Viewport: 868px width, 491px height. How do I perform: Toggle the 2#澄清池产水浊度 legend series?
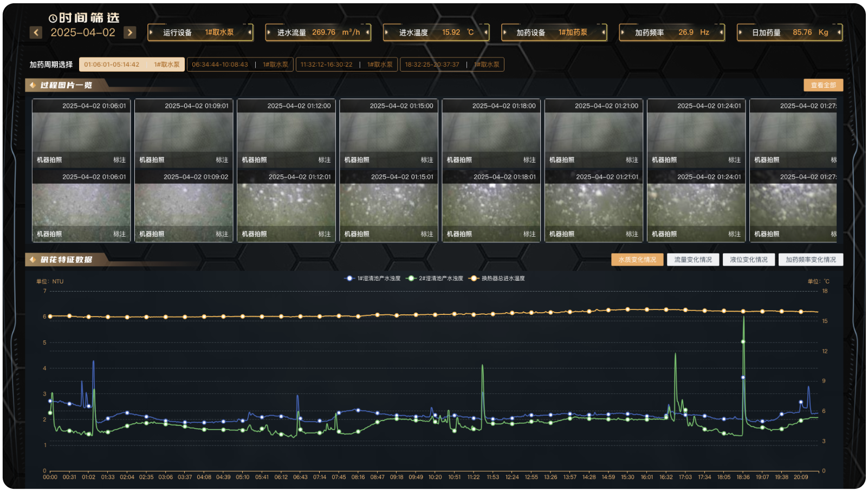435,279
